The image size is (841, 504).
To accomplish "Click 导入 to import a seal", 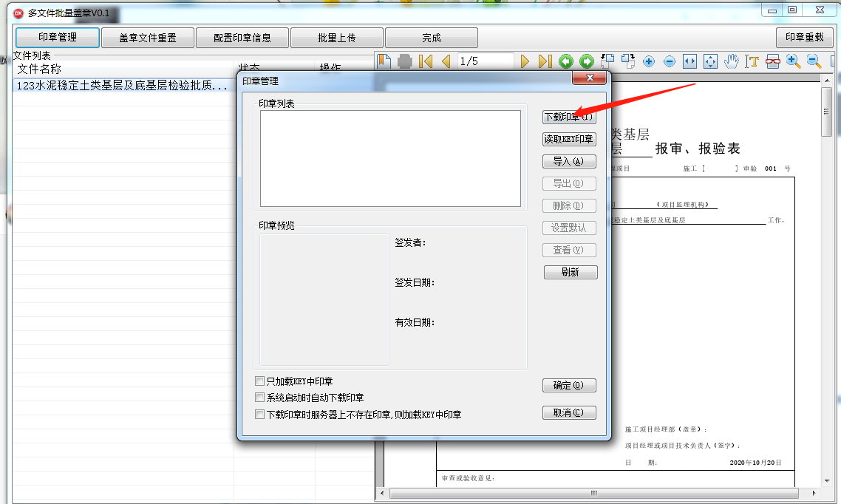I will 568,161.
